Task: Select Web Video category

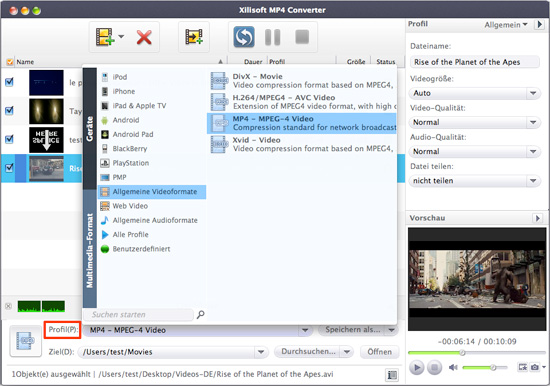Action: click(x=152, y=206)
